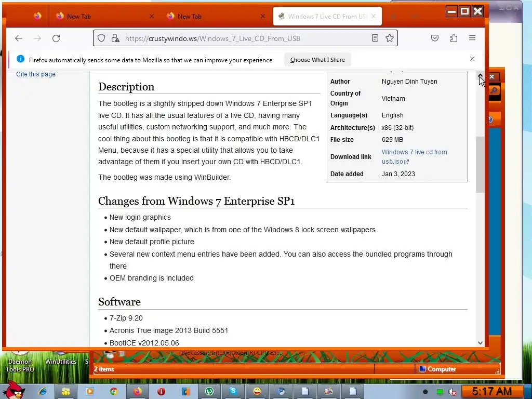Toggle reader view for this page
Screen dimensions: 532x399
(375, 38)
